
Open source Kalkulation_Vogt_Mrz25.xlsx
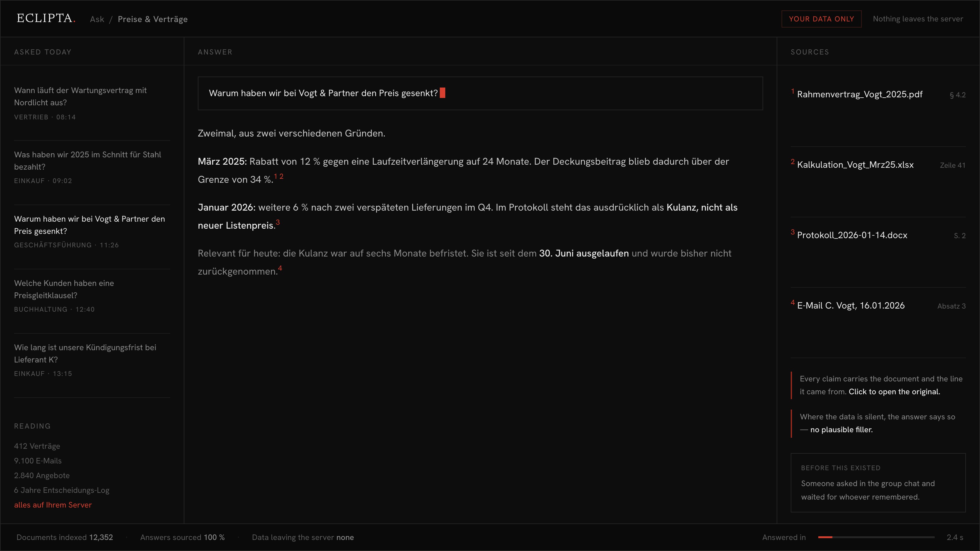[x=855, y=165]
